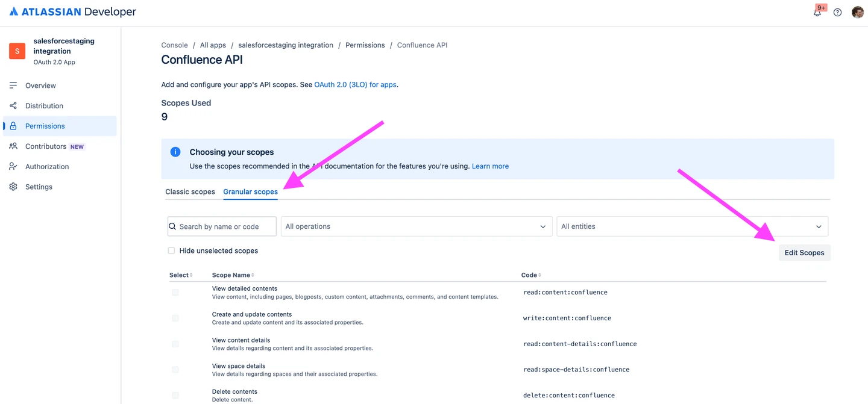Click the Delete contents scope name
This screenshot has height=404, width=868.
pos(234,391)
